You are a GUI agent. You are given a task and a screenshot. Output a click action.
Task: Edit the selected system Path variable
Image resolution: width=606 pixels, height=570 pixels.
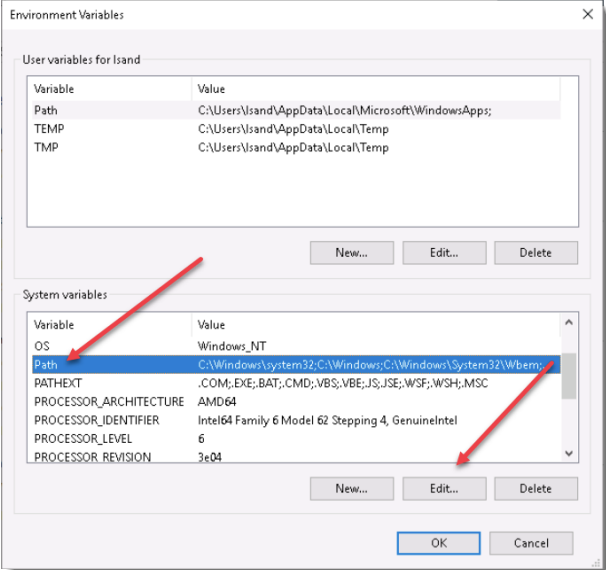pos(444,488)
